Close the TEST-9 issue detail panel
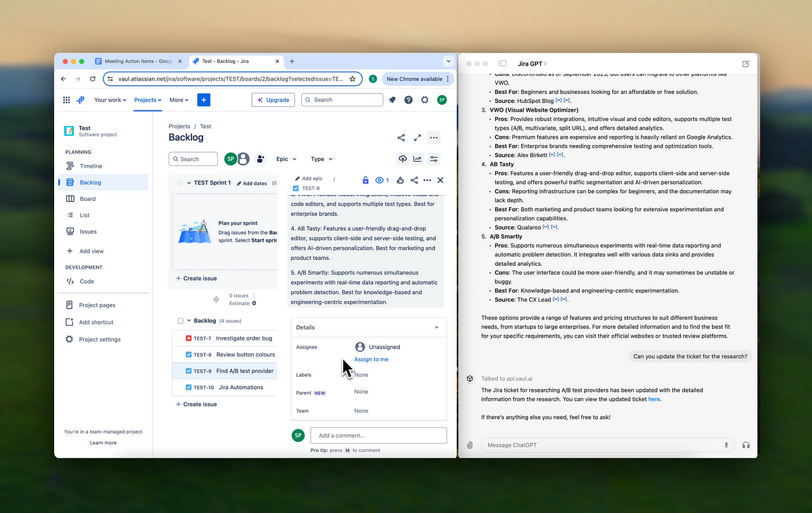Image resolution: width=812 pixels, height=513 pixels. point(441,180)
